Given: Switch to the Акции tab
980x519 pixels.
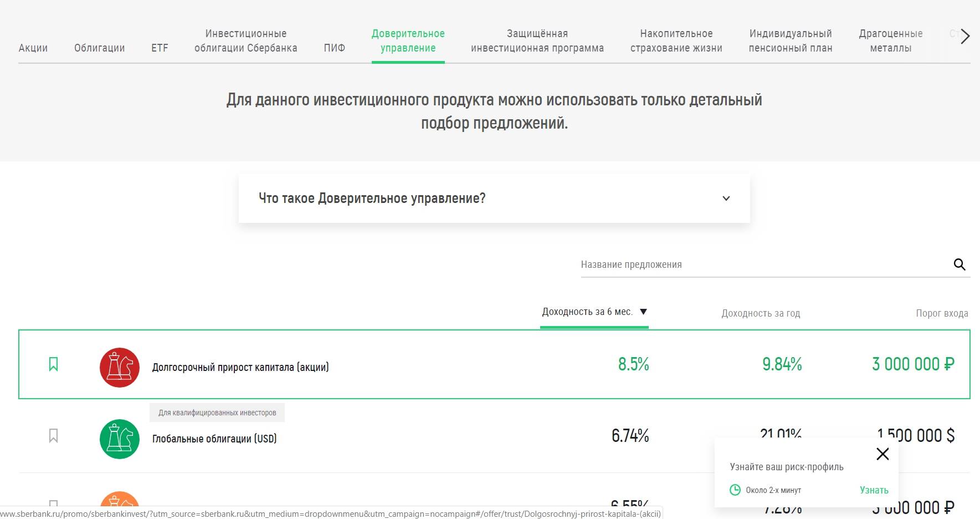Looking at the screenshot, I should coord(33,48).
